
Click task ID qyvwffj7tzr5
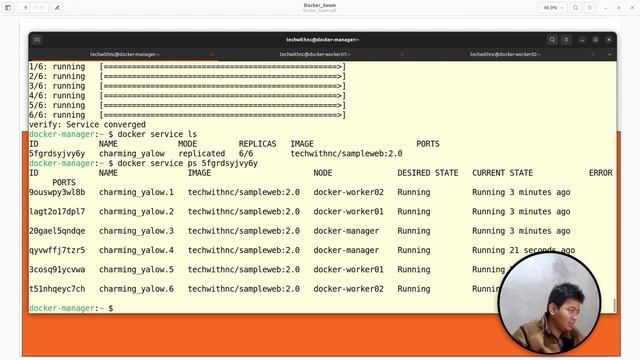(57, 250)
